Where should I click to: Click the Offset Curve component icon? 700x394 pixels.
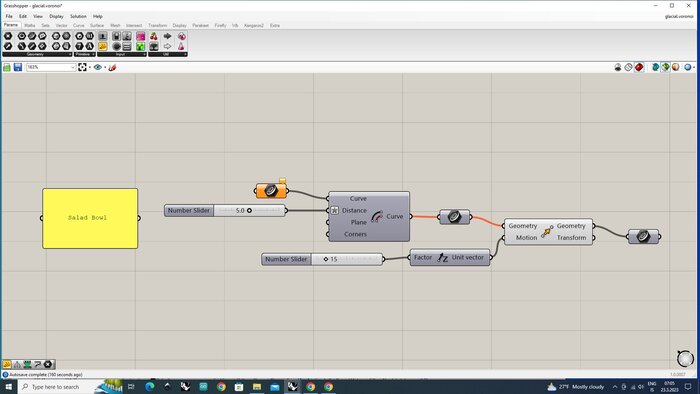(x=377, y=216)
